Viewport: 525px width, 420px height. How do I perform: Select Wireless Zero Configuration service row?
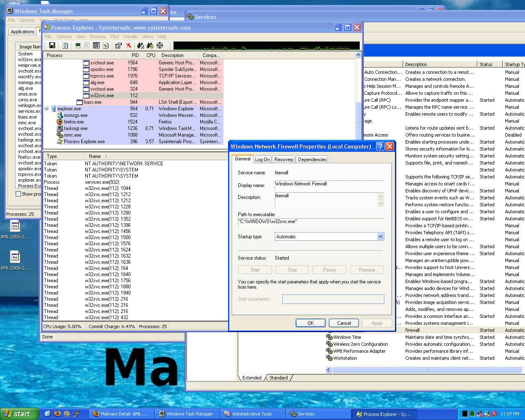[x=360, y=344]
